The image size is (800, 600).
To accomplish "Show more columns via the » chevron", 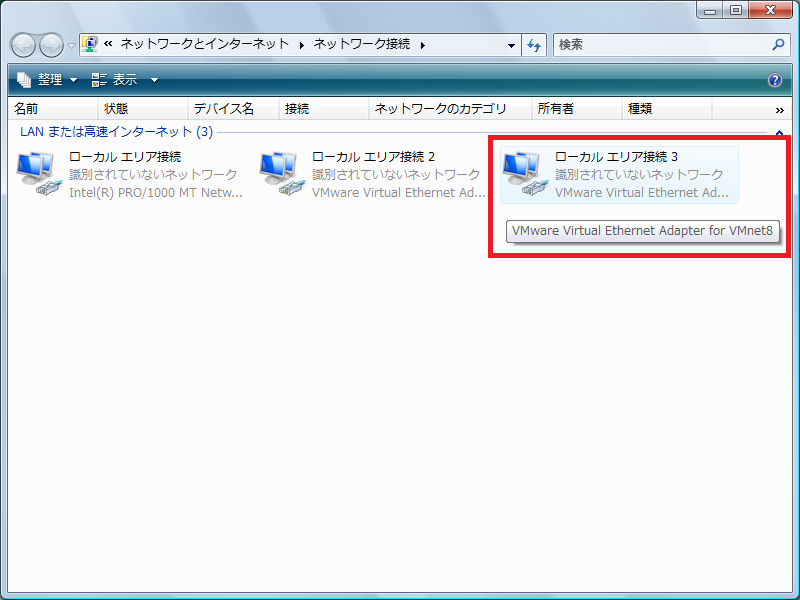I will click(779, 109).
